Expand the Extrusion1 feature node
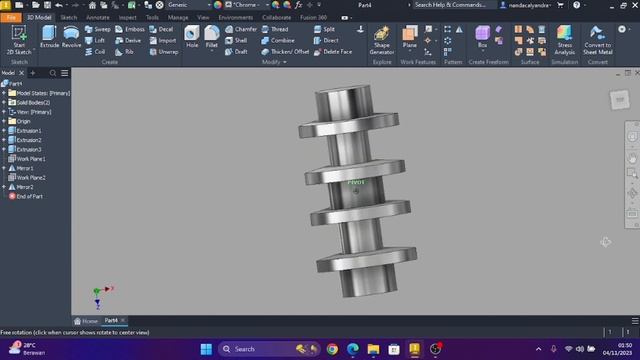Image resolution: width=640 pixels, height=360 pixels. pyautogui.click(x=4, y=131)
